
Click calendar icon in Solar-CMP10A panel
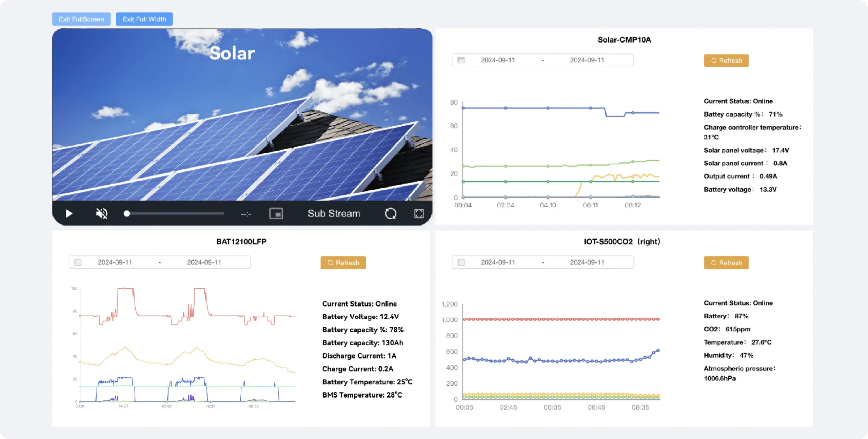pyautogui.click(x=461, y=60)
